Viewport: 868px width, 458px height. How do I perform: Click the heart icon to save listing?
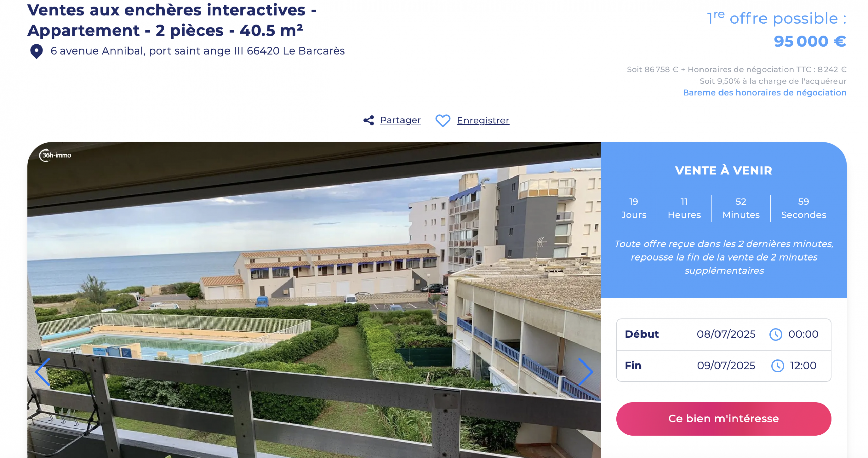442,120
